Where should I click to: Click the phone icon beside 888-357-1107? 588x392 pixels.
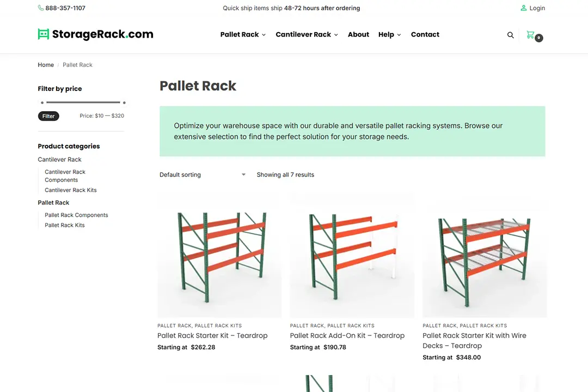pos(41,8)
